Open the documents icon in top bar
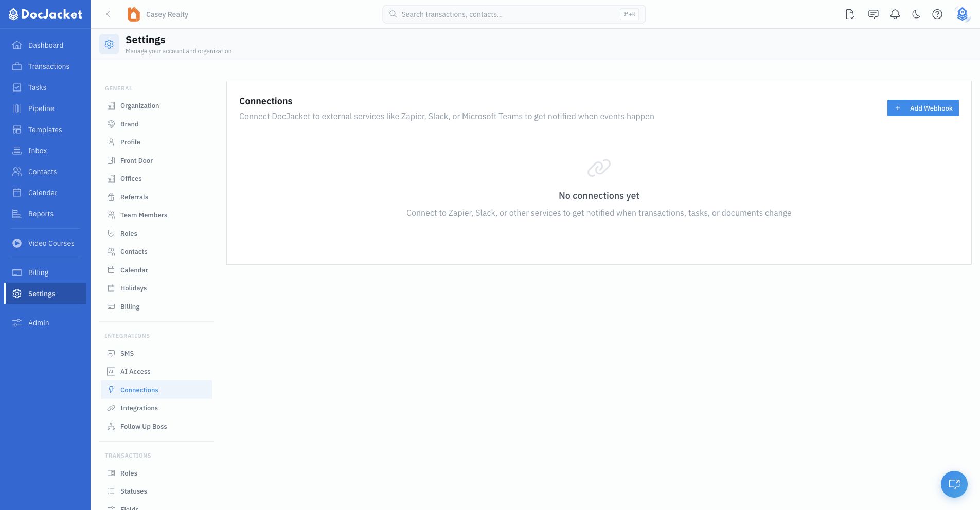980x510 pixels. coord(850,14)
